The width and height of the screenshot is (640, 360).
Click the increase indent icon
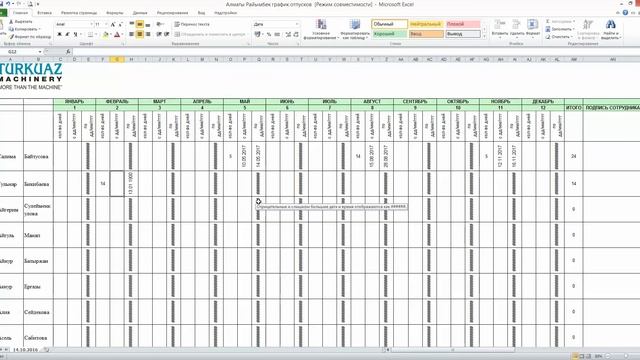167,34
